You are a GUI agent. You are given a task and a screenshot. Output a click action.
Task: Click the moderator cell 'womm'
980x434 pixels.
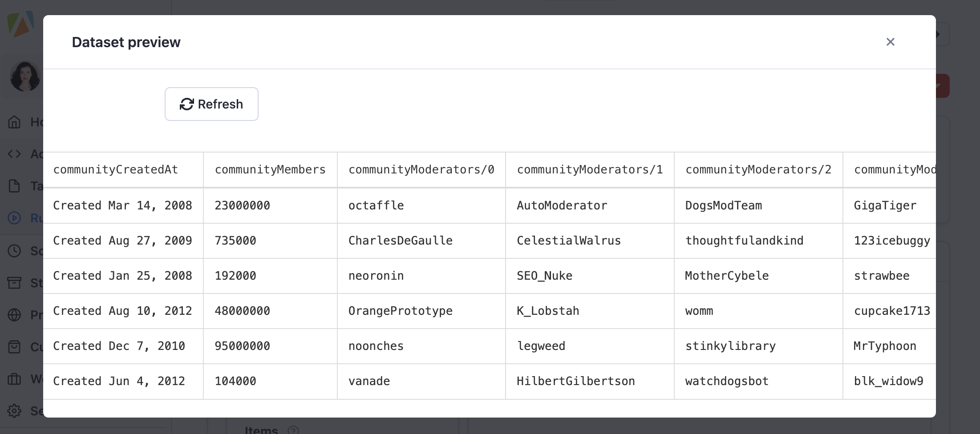(758, 311)
